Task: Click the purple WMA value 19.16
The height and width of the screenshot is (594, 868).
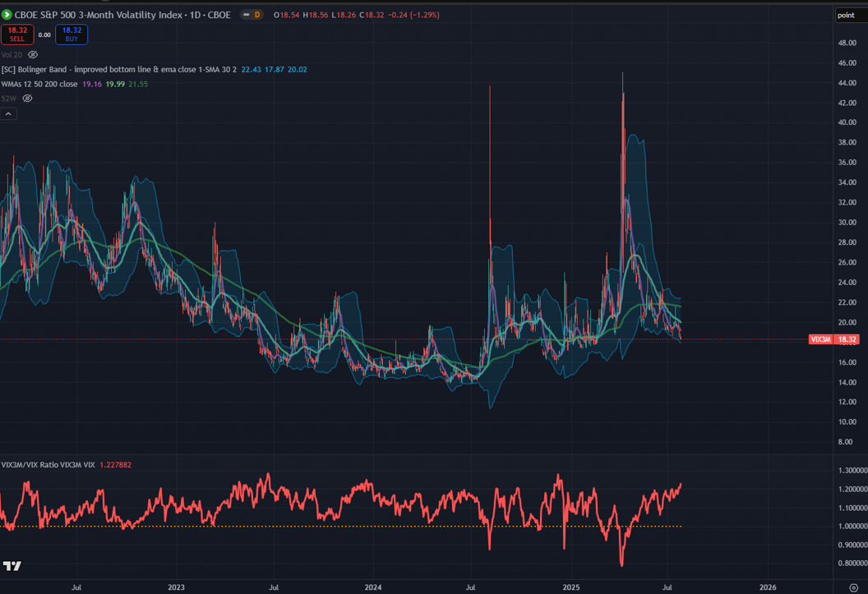Action: point(92,84)
